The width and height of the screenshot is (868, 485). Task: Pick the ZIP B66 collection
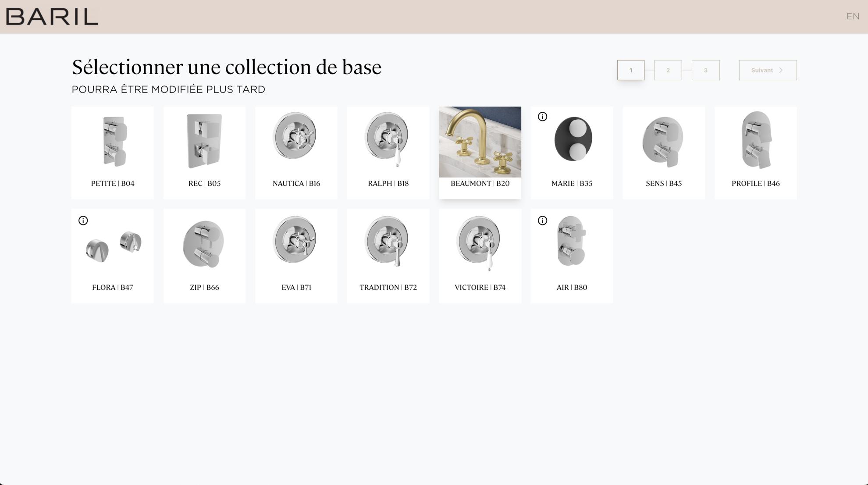point(204,256)
